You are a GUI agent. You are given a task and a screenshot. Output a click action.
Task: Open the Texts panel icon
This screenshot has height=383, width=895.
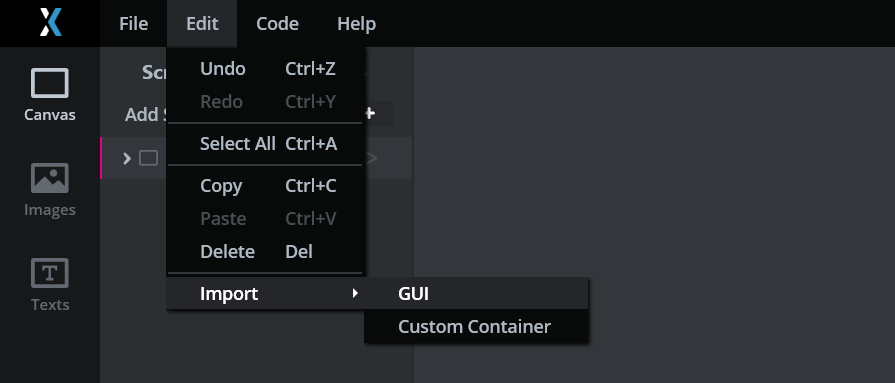point(50,273)
